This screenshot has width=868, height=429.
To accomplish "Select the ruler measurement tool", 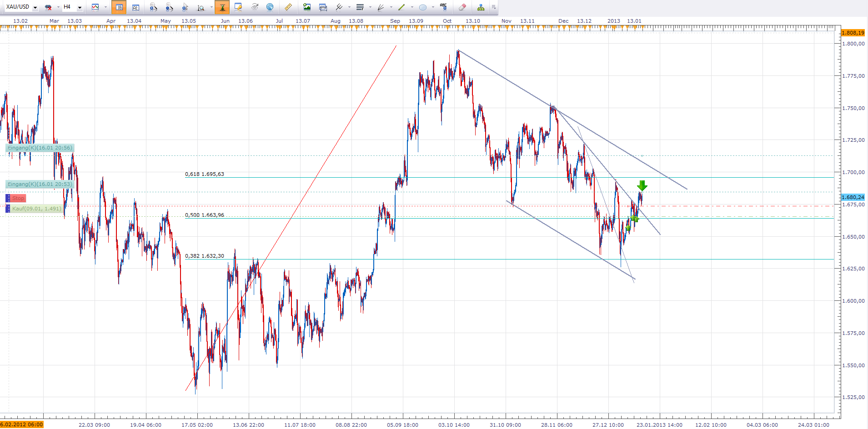I will [288, 7].
